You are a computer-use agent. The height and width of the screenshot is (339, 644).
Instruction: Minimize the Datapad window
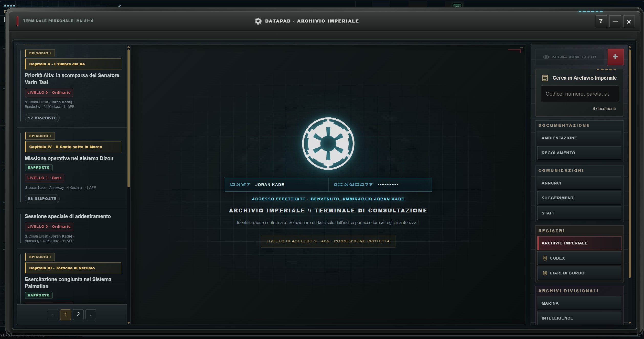(615, 21)
